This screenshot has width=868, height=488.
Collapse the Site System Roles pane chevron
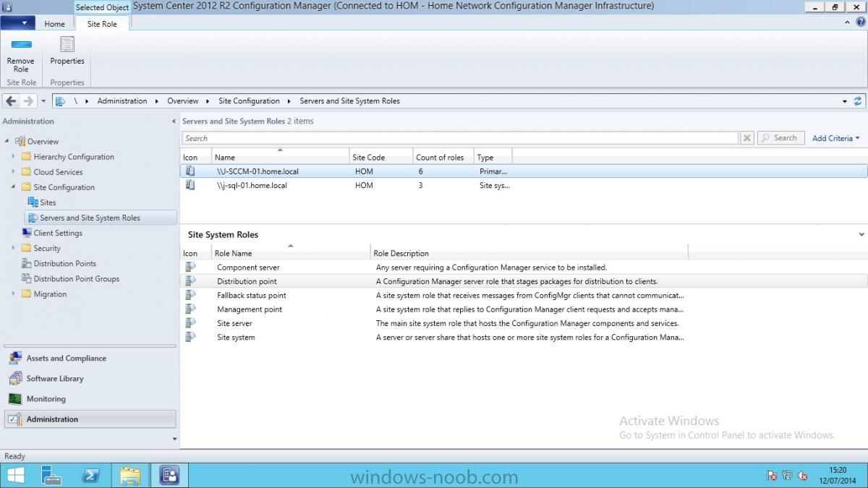861,234
